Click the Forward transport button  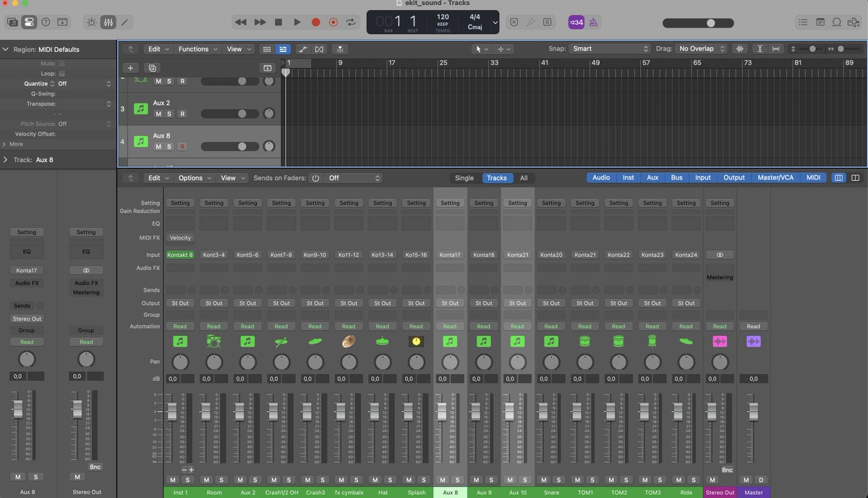tap(260, 22)
